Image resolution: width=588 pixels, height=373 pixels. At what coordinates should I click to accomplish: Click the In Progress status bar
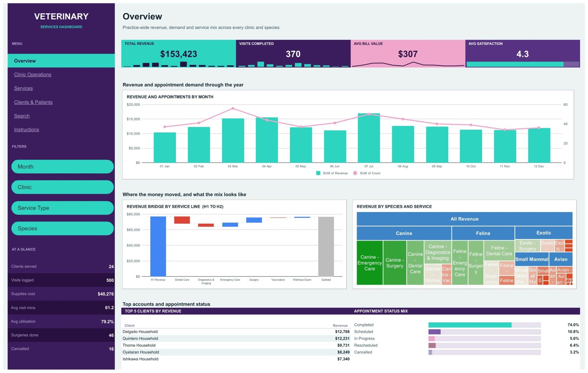point(484,338)
